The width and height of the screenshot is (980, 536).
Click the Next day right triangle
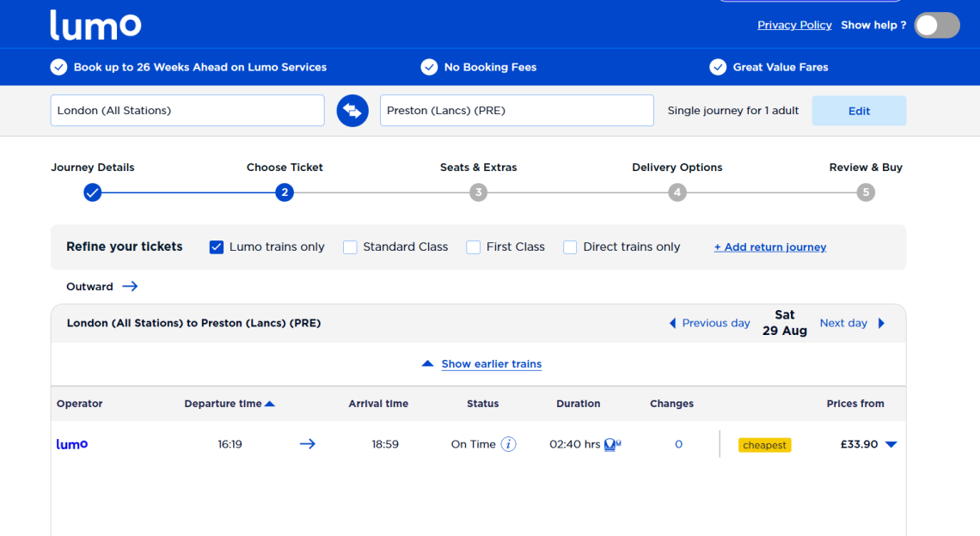pos(882,323)
